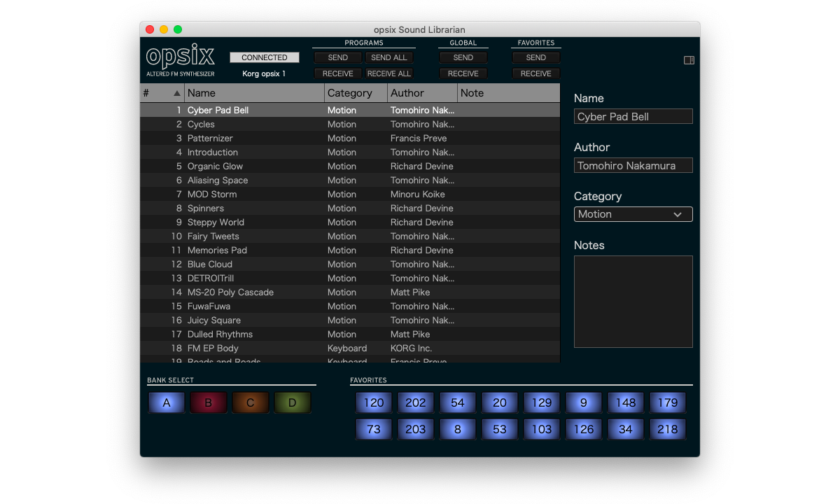Select the Blue Cloud program

tap(350, 264)
